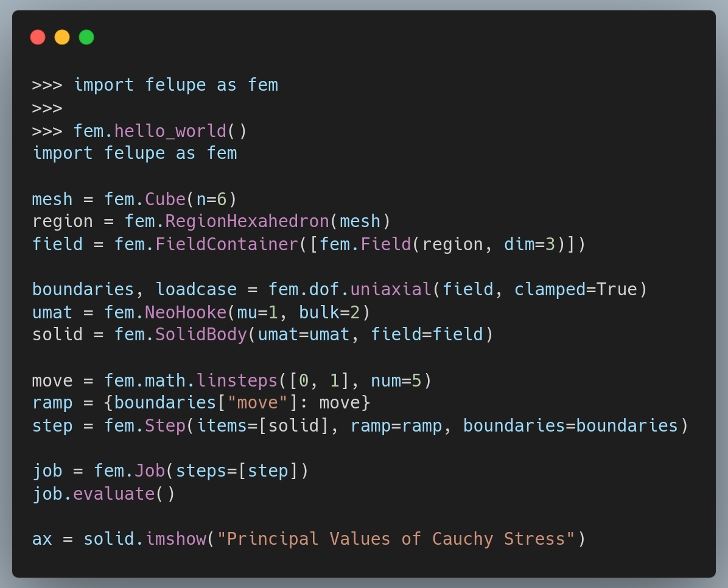728x588 pixels.
Task: Click the "Principal Values of Cauchy Stress" string
Action: (x=396, y=539)
